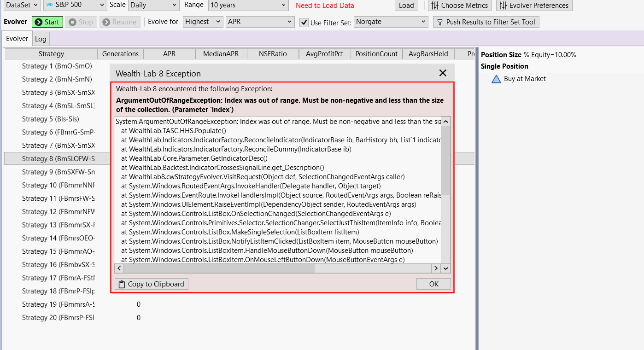The height and width of the screenshot is (350, 644).
Task: Open the APR metric dropdown
Action: coord(260,22)
